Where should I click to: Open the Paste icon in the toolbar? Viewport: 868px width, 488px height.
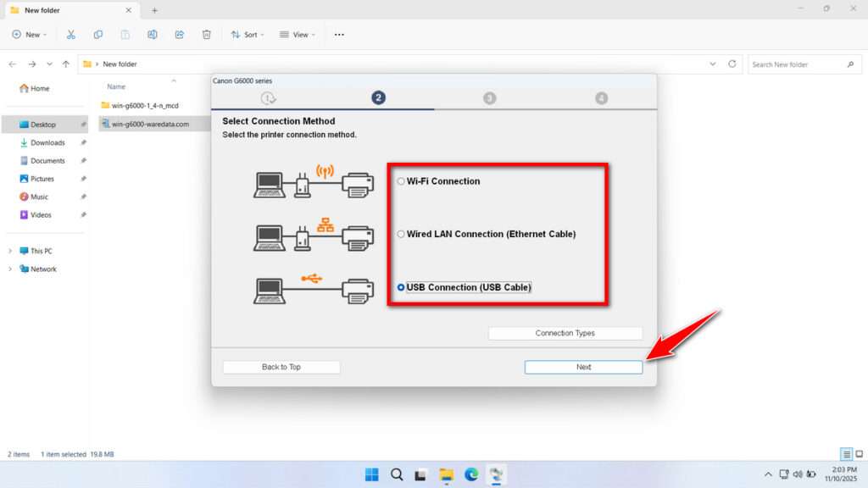tap(125, 34)
